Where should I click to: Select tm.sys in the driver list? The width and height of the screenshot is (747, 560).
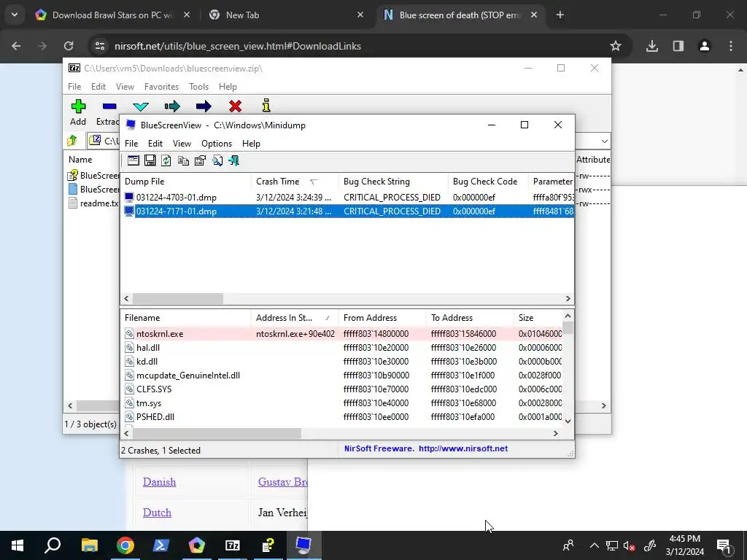(341, 402)
